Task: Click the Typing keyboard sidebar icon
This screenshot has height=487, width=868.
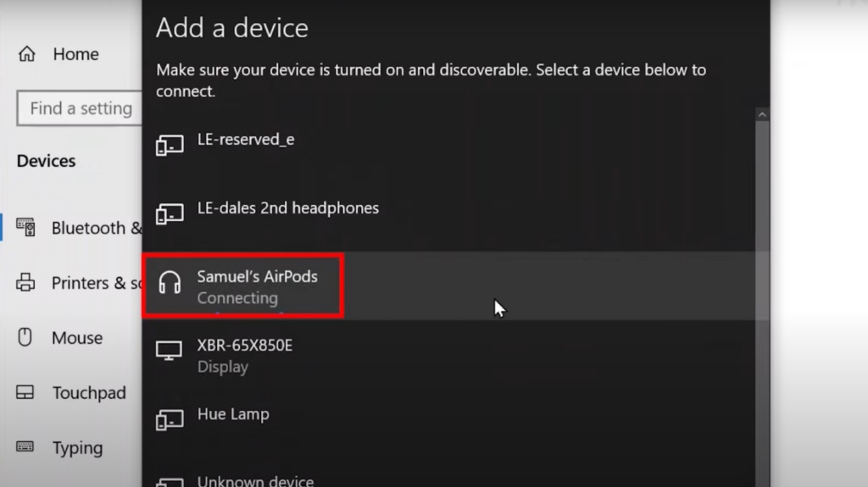Action: coord(25,447)
